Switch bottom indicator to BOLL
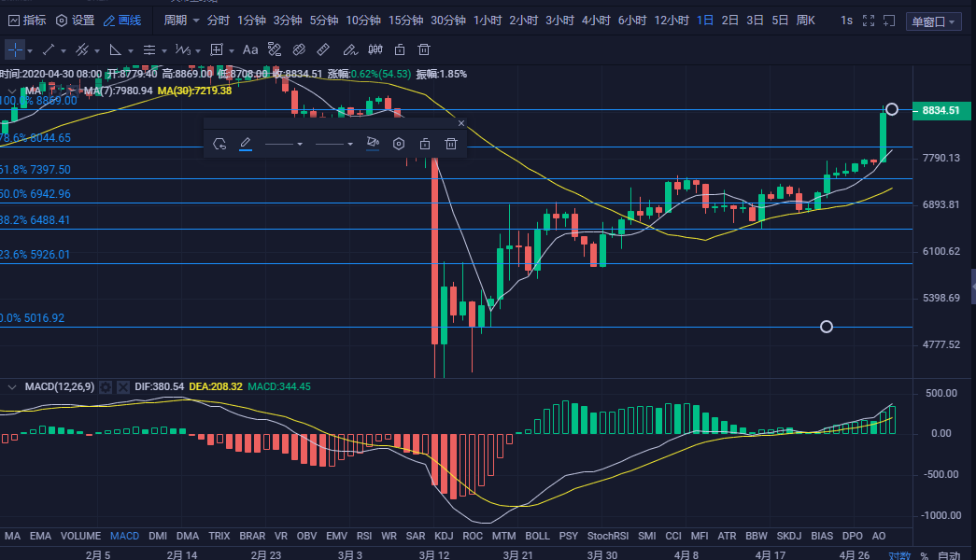The height and width of the screenshot is (560, 976). click(537, 536)
